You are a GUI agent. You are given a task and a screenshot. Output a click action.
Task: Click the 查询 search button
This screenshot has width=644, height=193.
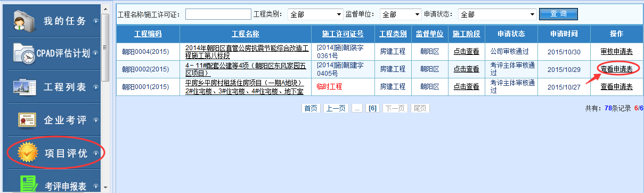[x=558, y=13]
